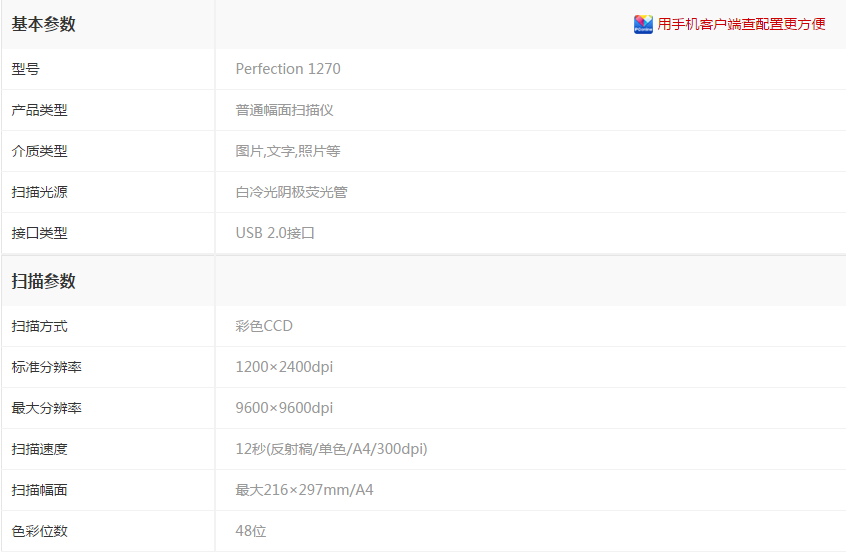Click the 色彩位数 row label
This screenshot has height=552, width=846.
(39, 531)
